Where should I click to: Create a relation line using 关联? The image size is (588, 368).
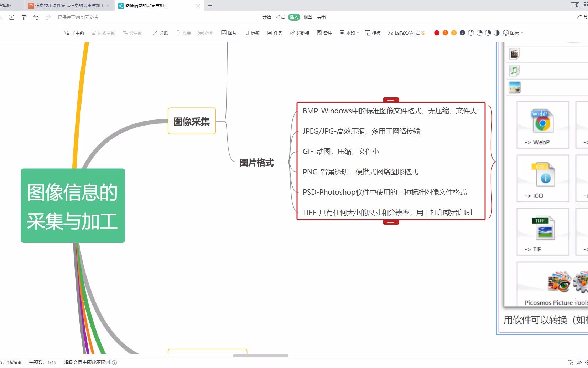[161, 33]
